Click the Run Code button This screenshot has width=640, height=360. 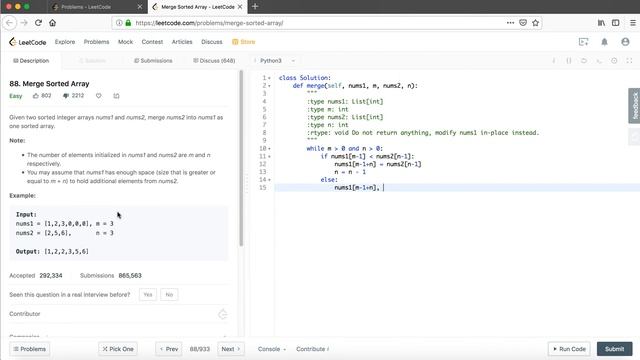pos(569,349)
